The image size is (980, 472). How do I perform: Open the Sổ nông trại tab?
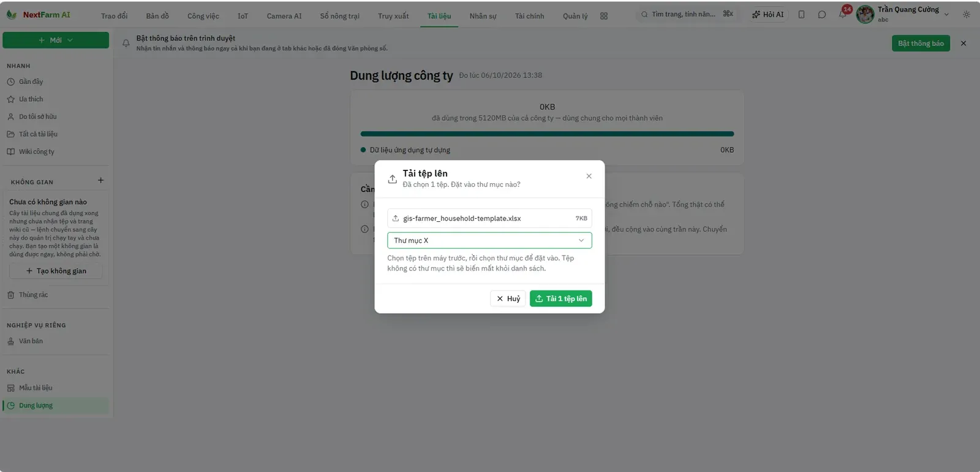coord(340,16)
